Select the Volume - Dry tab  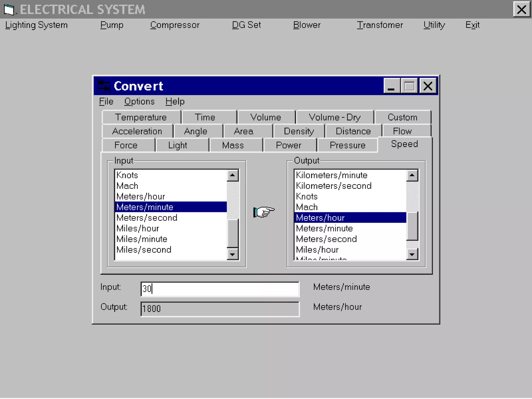coord(335,117)
